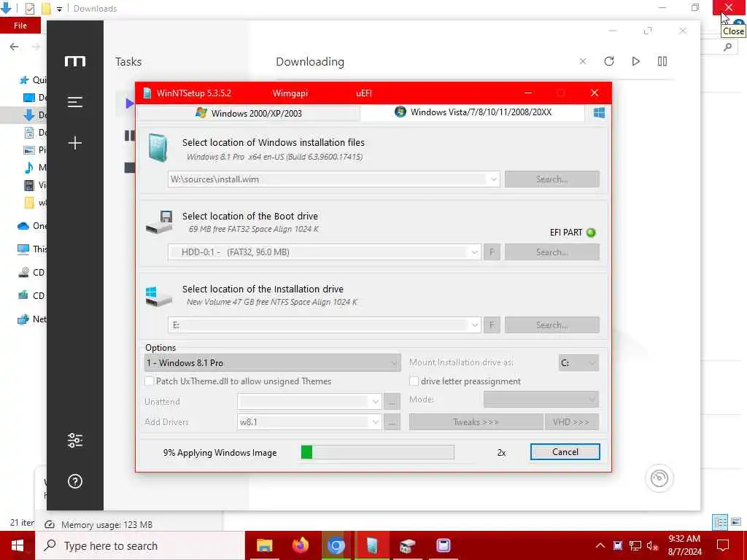This screenshot has height=560, width=747.
Task: Click Search button for Boot drive
Action: coord(552,252)
